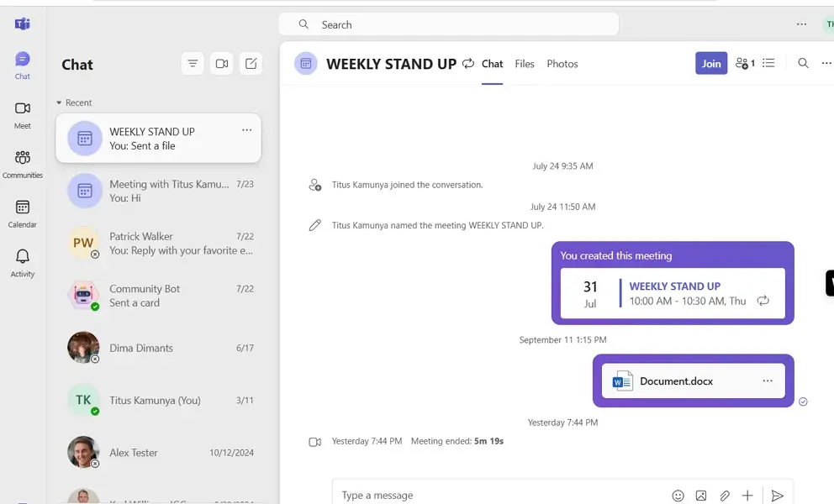The height and width of the screenshot is (504, 834).
Task: Switch to the Files tab
Action: (524, 63)
